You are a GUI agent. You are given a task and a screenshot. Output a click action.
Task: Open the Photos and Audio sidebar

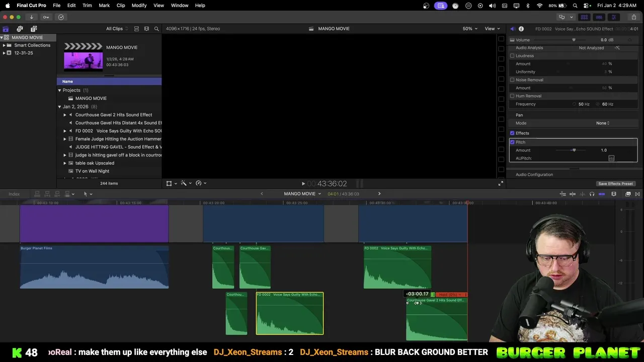point(20,29)
